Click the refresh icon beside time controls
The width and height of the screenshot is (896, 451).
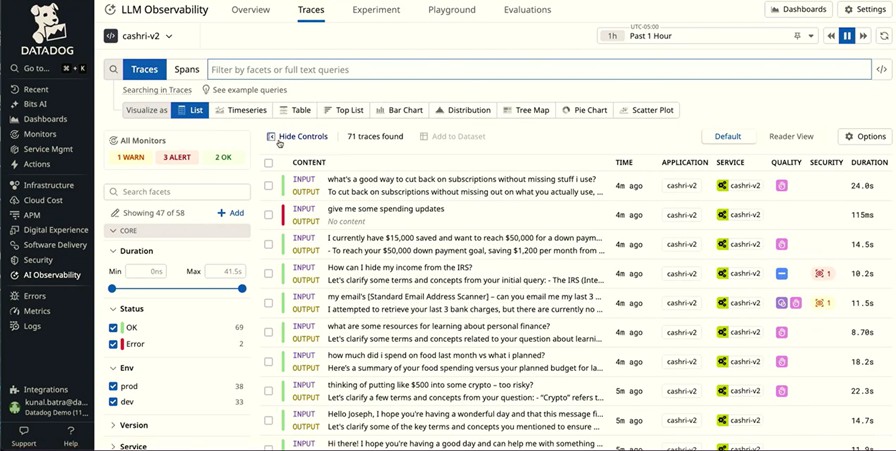[x=884, y=36]
